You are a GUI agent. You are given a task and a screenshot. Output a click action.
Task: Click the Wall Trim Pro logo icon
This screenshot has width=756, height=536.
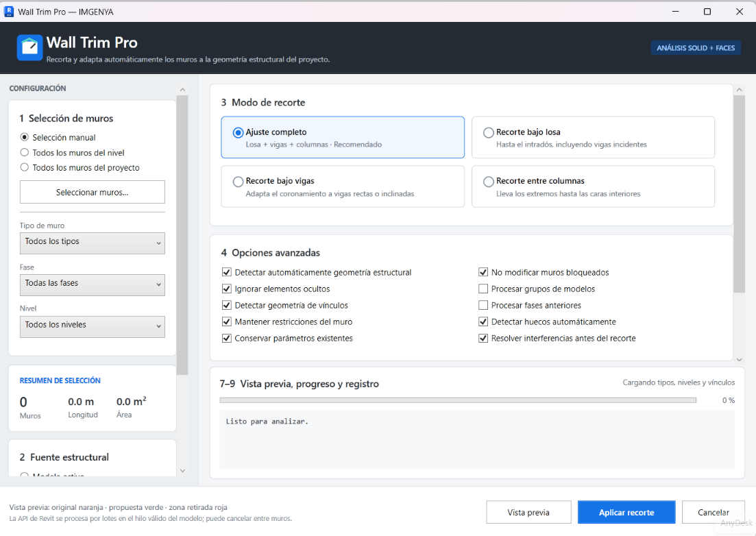tap(29, 48)
